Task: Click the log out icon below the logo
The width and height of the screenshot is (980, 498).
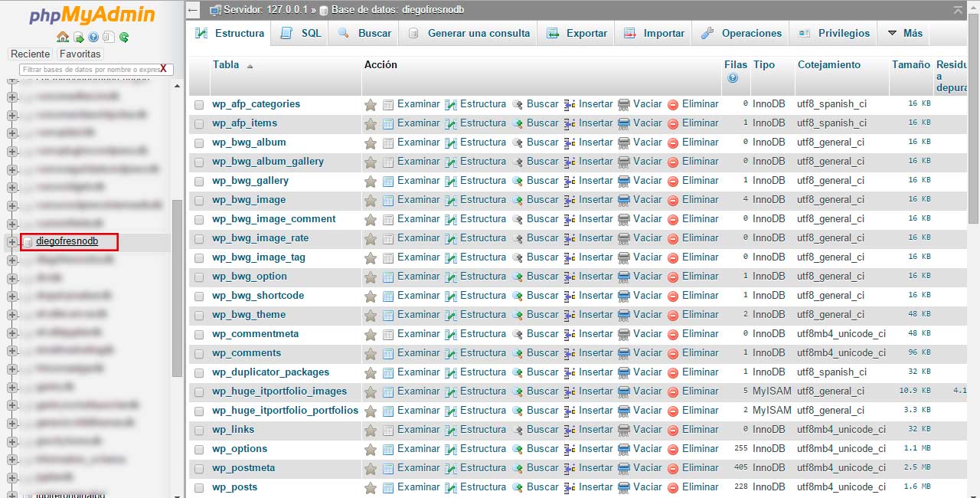Action: (x=78, y=38)
